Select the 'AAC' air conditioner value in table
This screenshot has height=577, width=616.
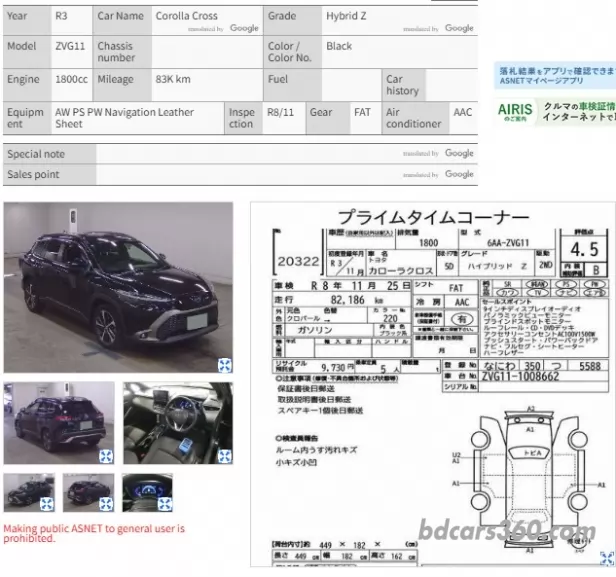[x=463, y=112]
